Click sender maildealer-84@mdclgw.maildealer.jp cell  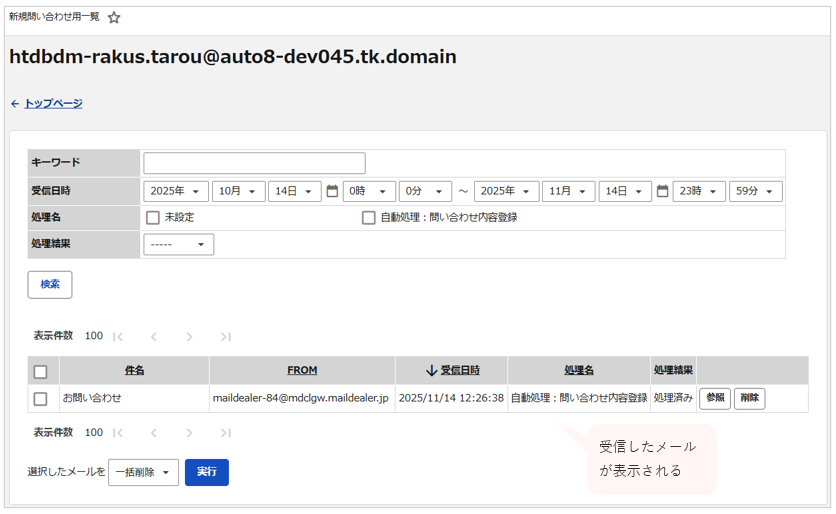[301, 398]
